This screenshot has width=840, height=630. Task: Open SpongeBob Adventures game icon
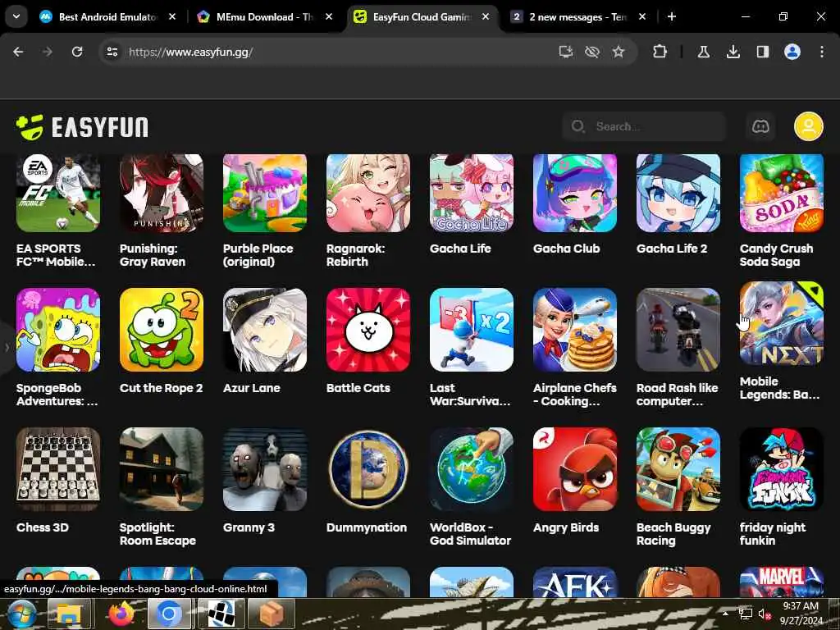[x=58, y=330]
